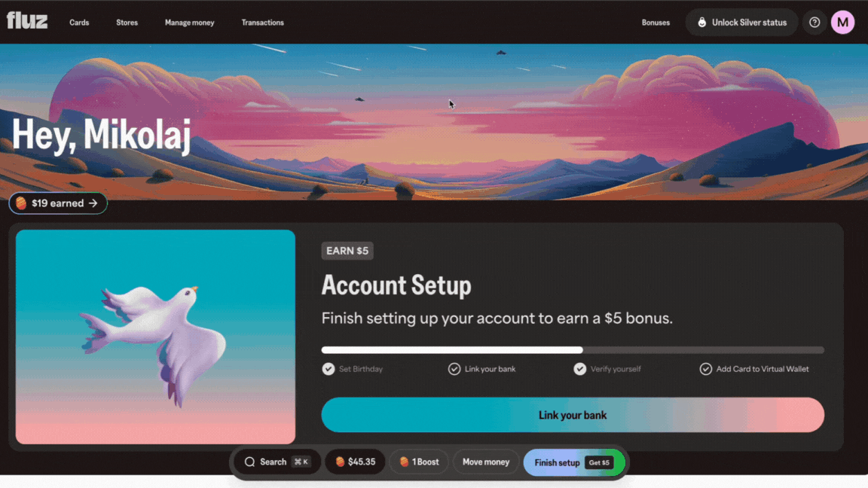Toggle the Set Birthday checkmark

(329, 369)
